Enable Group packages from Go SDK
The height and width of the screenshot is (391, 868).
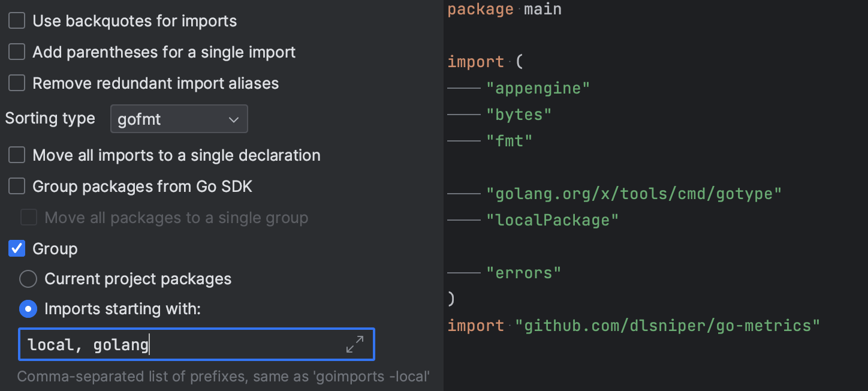click(16, 186)
